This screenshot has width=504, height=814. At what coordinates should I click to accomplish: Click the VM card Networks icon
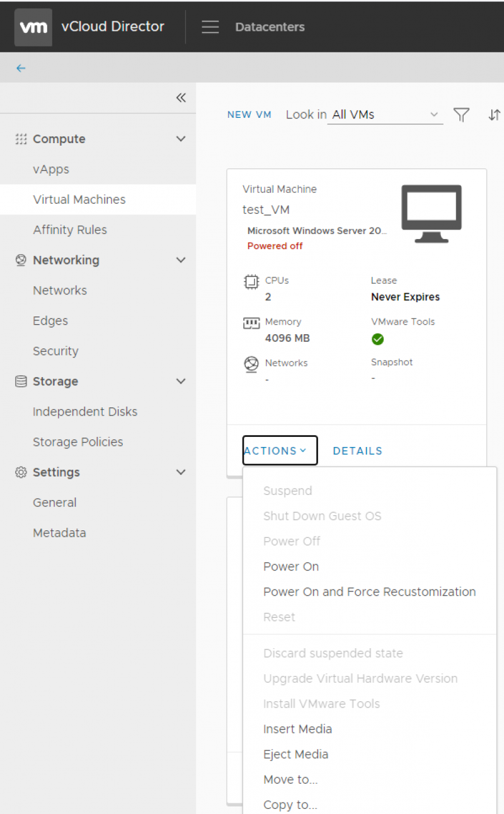(251, 364)
